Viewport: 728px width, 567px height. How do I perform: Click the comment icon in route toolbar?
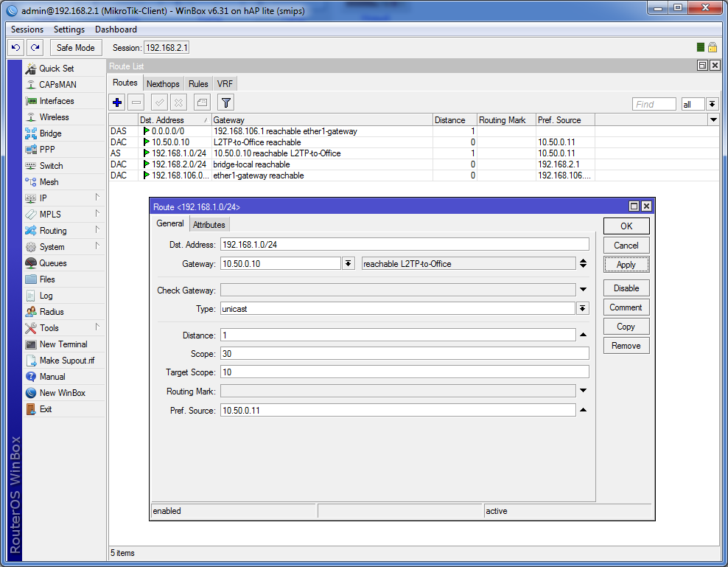pos(202,102)
